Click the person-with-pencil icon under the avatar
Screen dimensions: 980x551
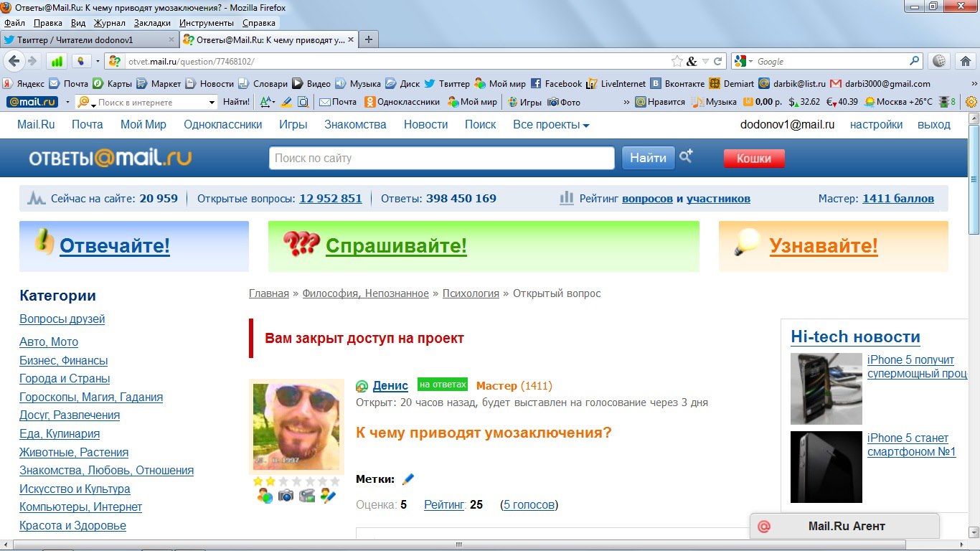(x=329, y=495)
